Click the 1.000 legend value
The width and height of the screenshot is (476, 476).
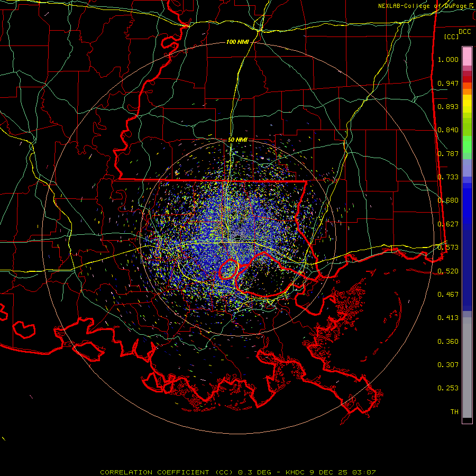tap(448, 59)
